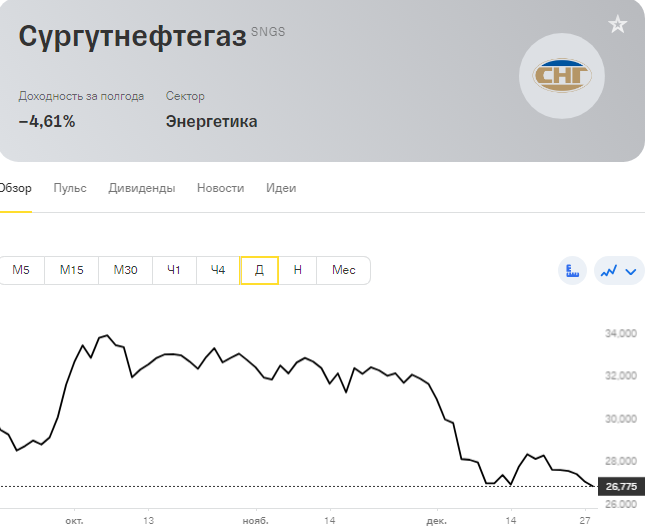The height and width of the screenshot is (530, 646).
Task: Click the нояб. date axis label
Action: [255, 521]
